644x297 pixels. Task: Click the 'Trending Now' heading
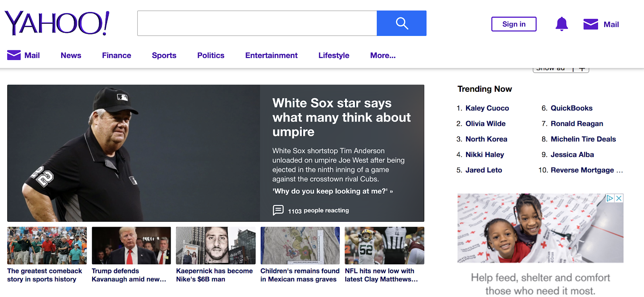click(485, 89)
